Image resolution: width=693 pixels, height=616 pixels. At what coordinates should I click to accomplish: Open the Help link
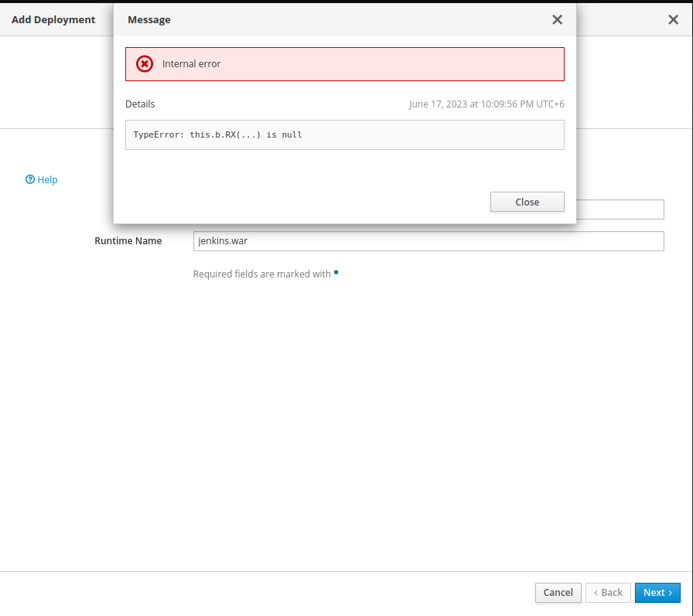(x=47, y=179)
